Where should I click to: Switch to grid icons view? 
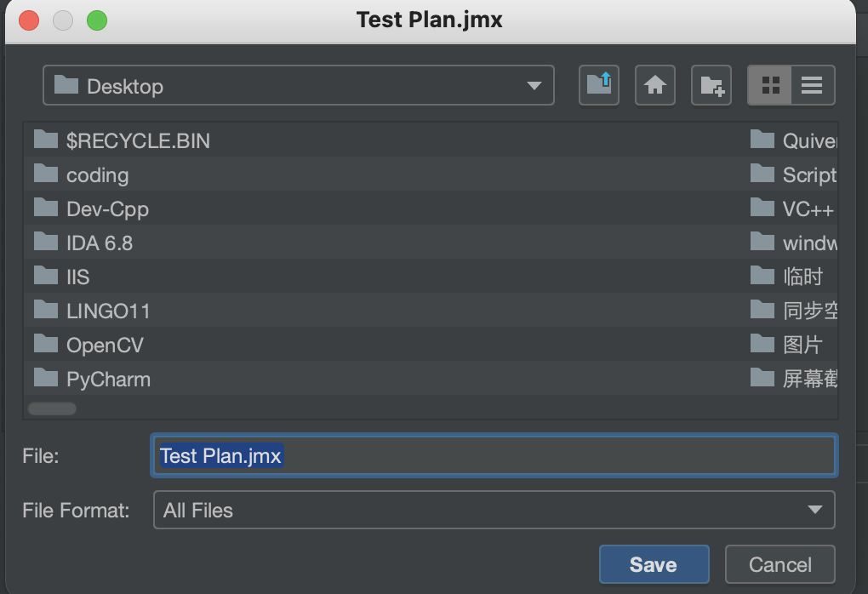pos(770,85)
